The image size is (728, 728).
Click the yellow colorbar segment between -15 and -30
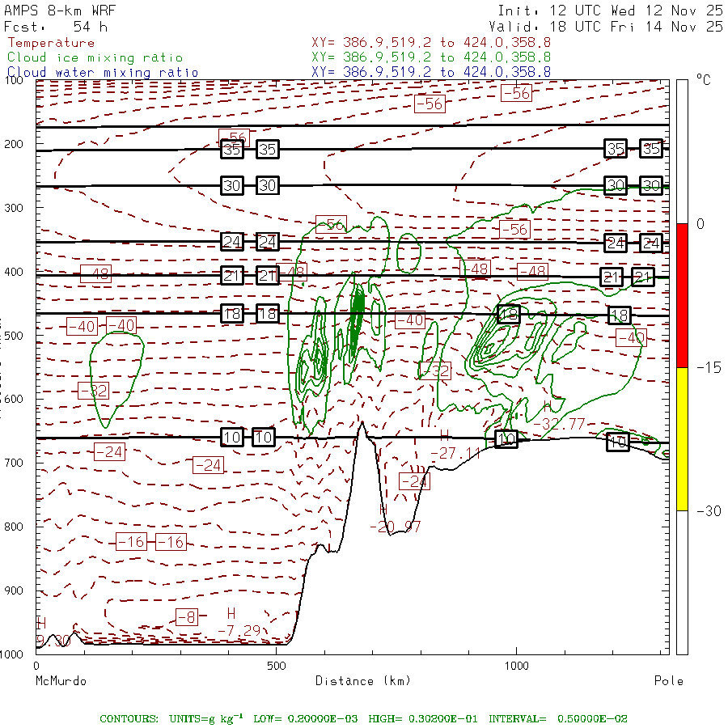coord(682,438)
